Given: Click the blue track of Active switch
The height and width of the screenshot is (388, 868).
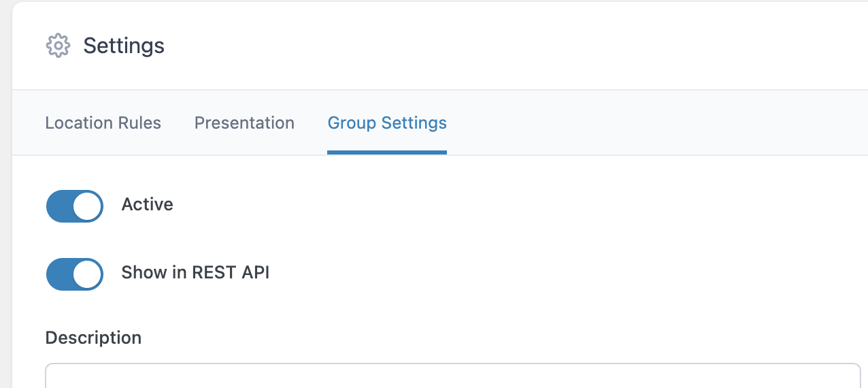Looking at the screenshot, I should click(59, 206).
